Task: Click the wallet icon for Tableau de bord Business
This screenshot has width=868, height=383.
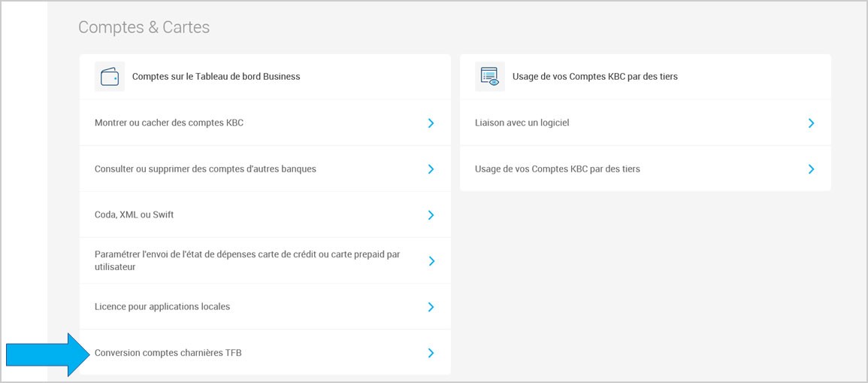Action: tap(110, 77)
